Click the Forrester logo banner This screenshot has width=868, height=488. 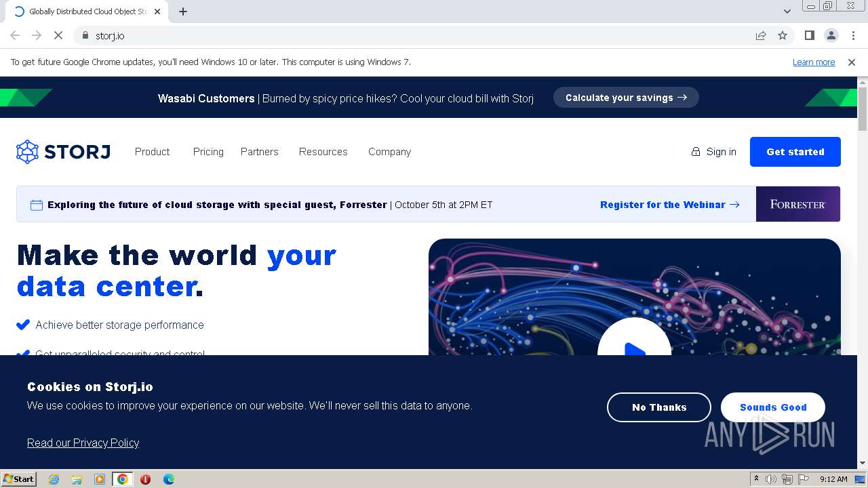coord(798,204)
